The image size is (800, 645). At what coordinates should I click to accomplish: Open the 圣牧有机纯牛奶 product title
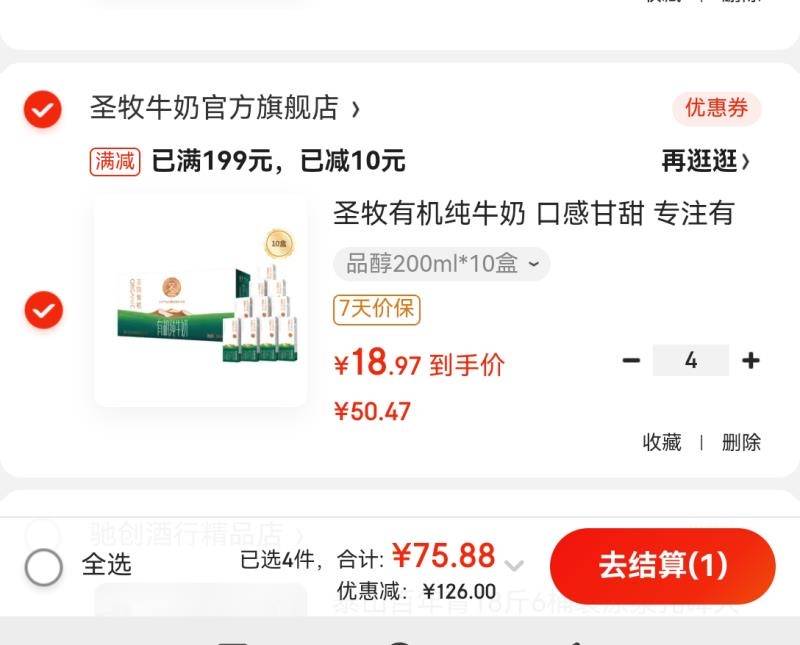pyautogui.click(x=534, y=213)
